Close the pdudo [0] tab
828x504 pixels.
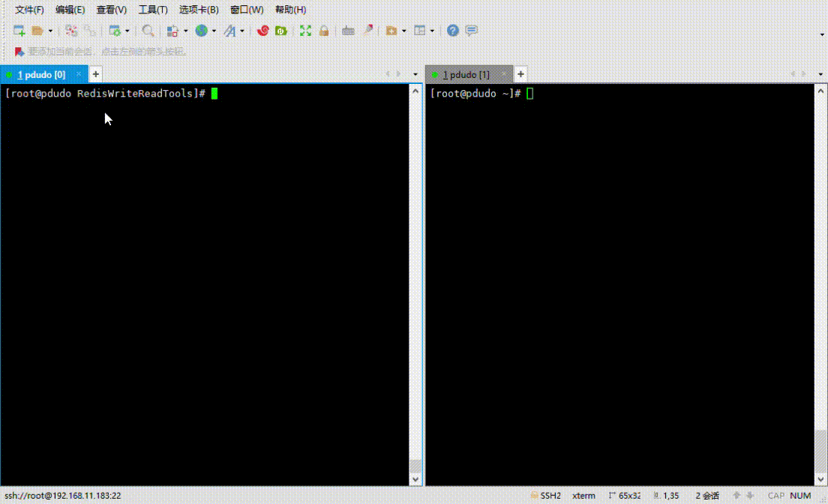point(79,74)
